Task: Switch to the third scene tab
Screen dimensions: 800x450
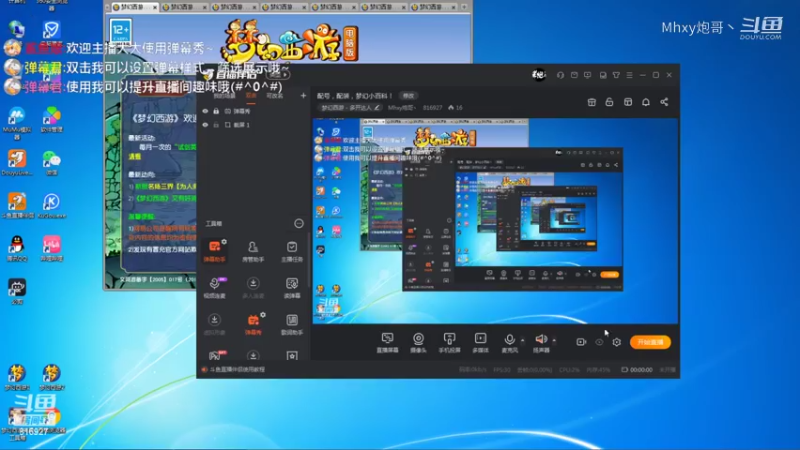Action: tap(274, 95)
